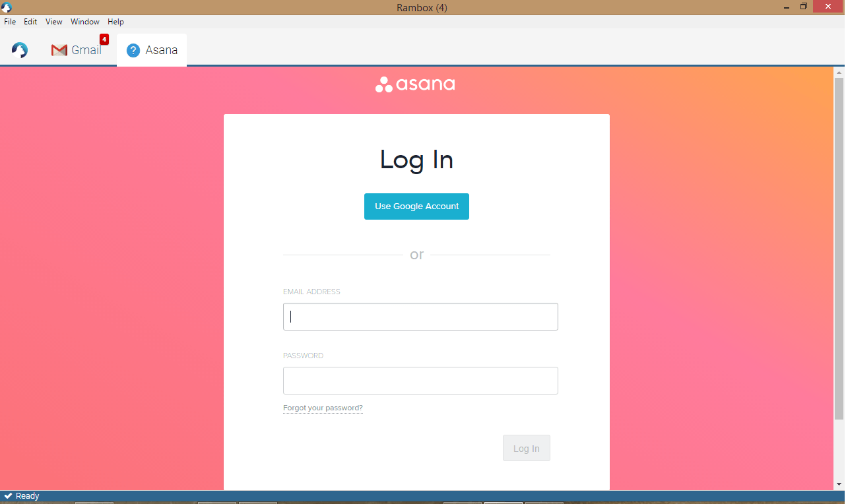846x504 pixels.
Task: Click the Asana question mark icon
Action: click(x=133, y=50)
